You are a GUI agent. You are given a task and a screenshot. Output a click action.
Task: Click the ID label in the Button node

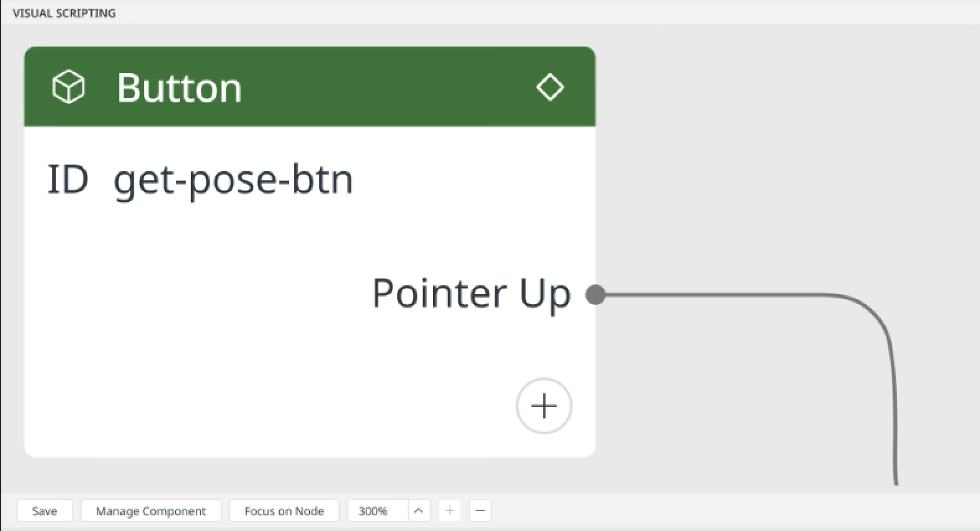(68, 179)
